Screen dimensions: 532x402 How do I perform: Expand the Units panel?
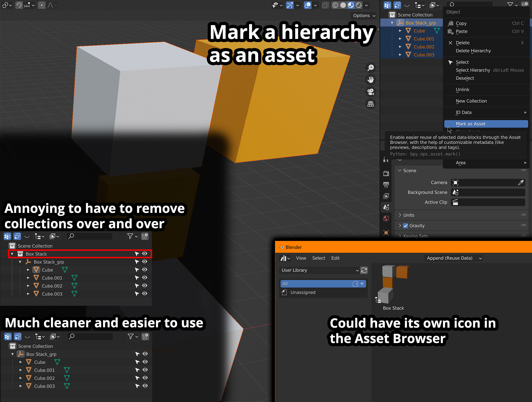(400, 215)
